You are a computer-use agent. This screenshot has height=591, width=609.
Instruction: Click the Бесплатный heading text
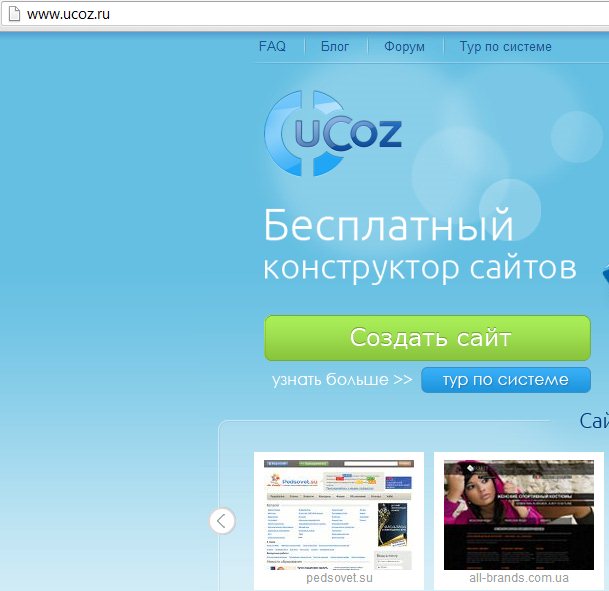[388, 226]
